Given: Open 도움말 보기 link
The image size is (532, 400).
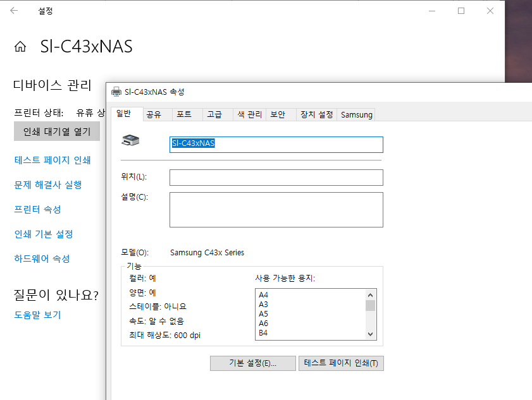Looking at the screenshot, I should coord(38,315).
